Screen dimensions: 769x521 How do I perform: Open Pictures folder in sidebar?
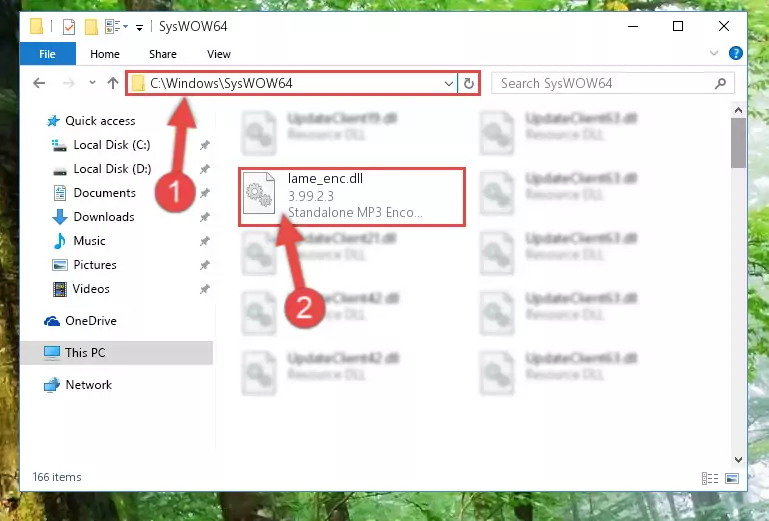point(95,265)
